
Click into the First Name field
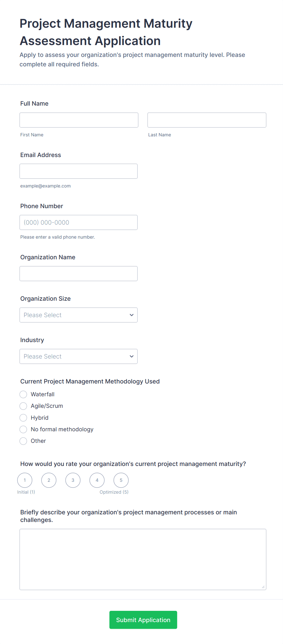(79, 120)
